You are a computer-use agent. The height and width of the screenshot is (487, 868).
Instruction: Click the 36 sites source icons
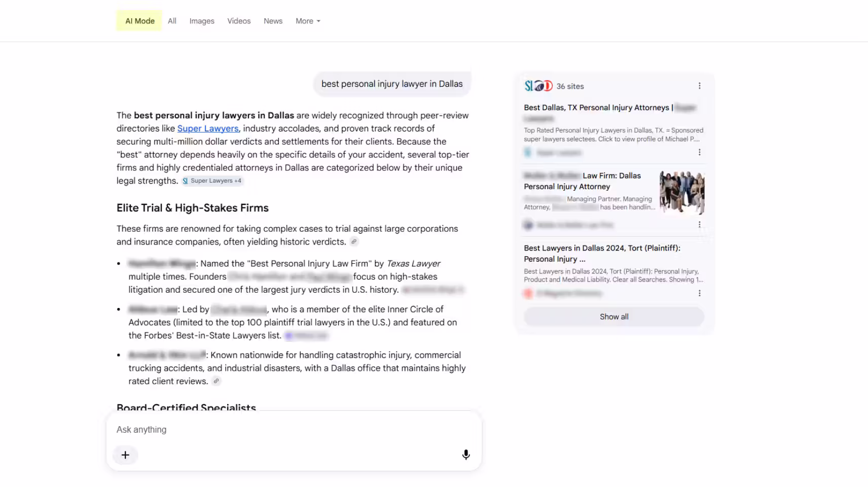[x=538, y=86]
